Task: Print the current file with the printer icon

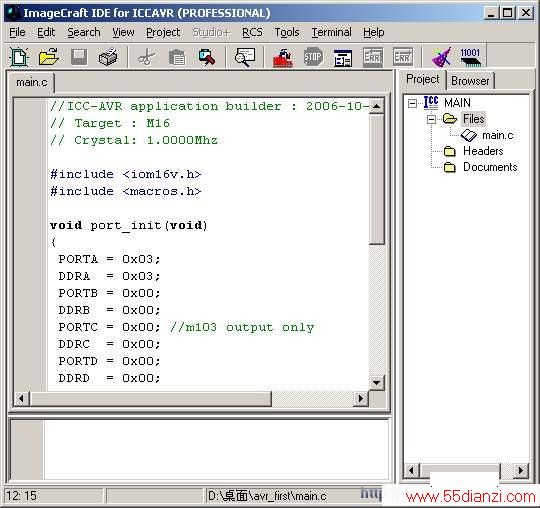Action: [x=108, y=57]
